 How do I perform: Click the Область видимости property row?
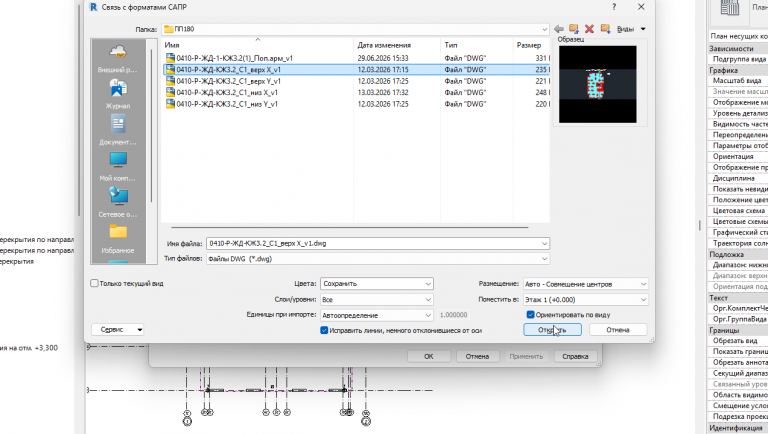pos(738,395)
